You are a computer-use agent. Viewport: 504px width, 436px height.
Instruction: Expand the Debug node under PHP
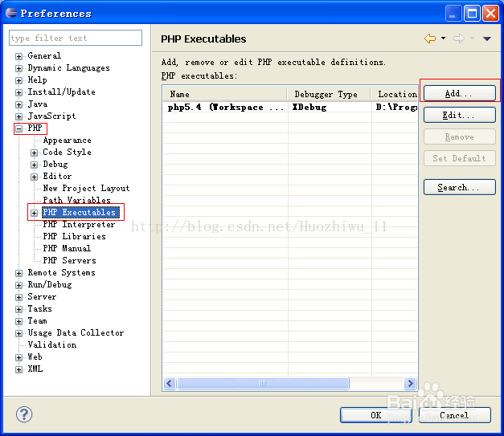point(34,165)
